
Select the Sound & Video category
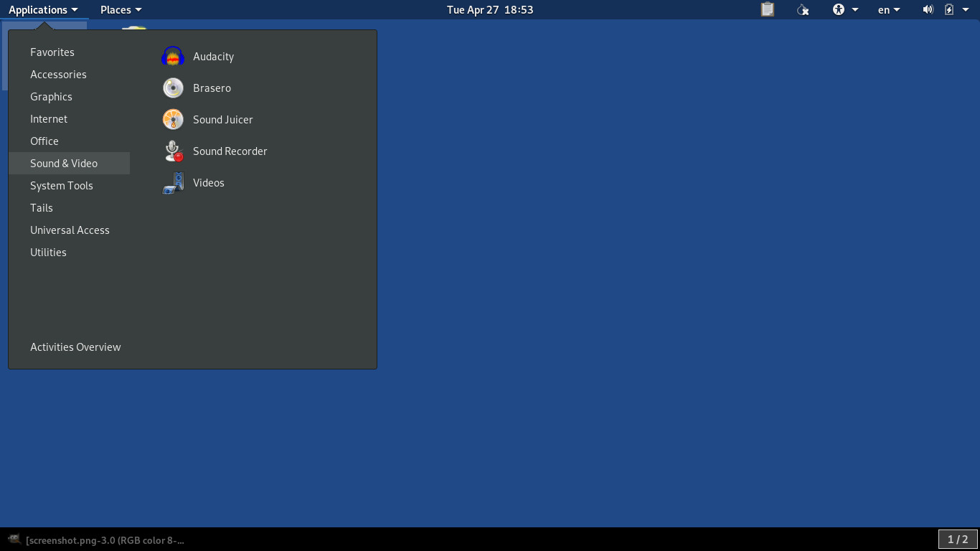click(70, 164)
